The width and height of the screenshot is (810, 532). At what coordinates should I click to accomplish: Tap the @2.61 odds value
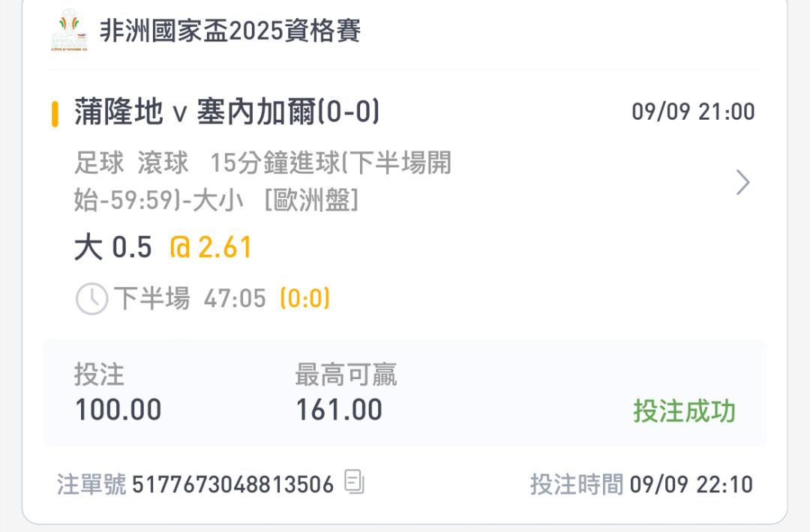click(x=211, y=247)
